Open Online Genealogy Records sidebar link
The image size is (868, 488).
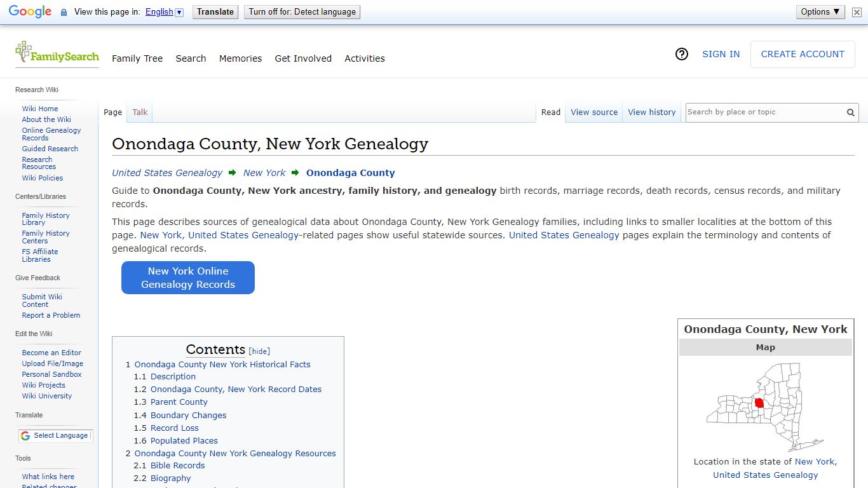(x=51, y=134)
